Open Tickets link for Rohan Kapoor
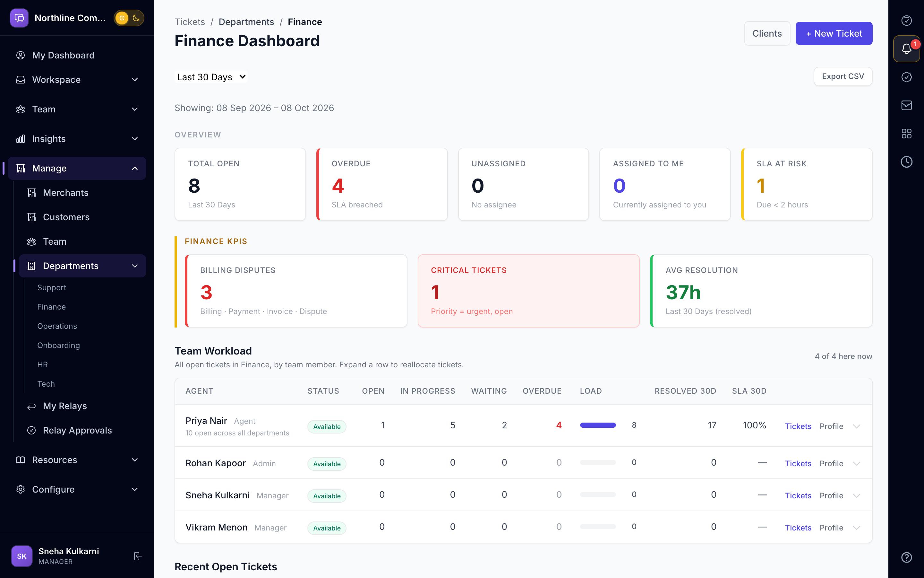 pos(798,463)
